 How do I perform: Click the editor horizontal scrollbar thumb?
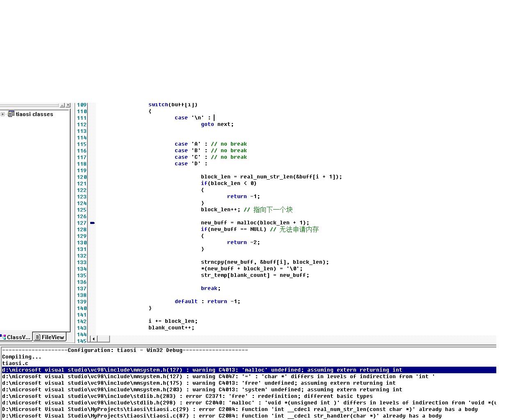pyautogui.click(x=103, y=339)
